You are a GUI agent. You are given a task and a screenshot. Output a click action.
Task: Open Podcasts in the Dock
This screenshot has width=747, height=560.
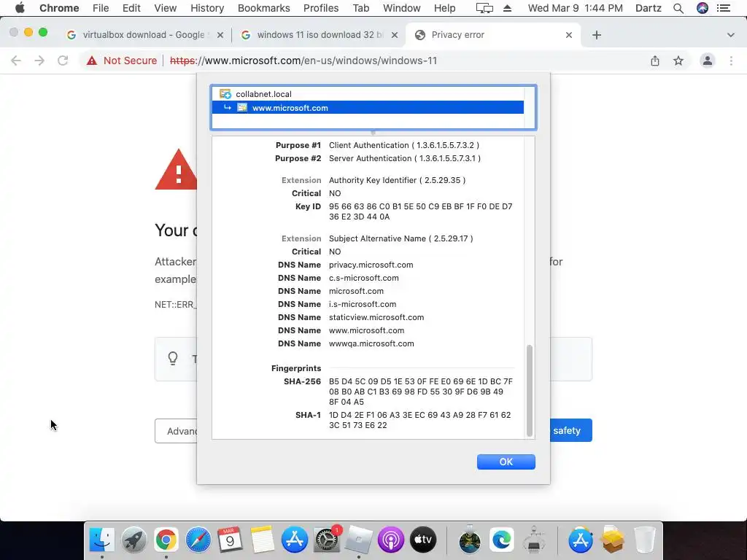tap(391, 540)
